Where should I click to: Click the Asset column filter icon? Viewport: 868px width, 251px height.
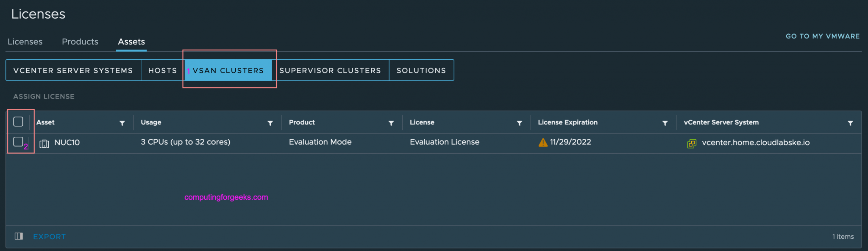[122, 123]
